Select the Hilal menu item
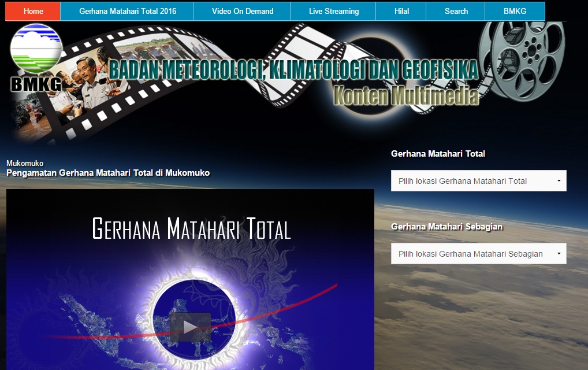This screenshot has height=370, width=588. pos(401,11)
